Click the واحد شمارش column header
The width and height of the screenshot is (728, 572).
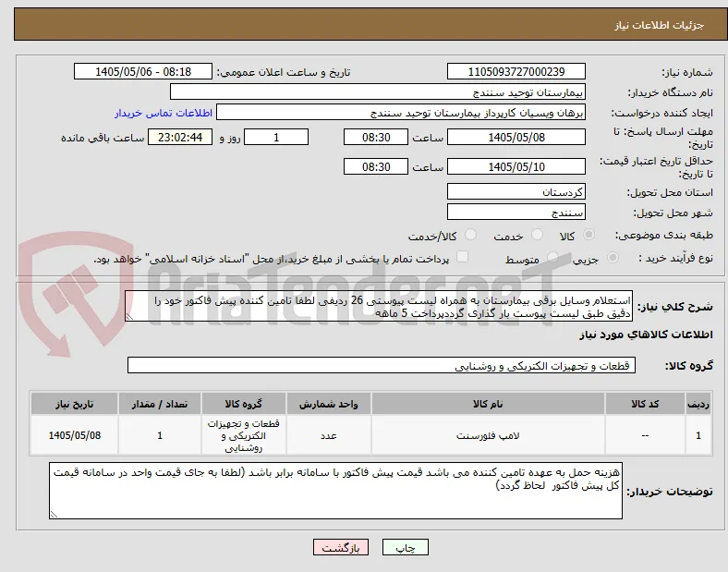point(329,404)
